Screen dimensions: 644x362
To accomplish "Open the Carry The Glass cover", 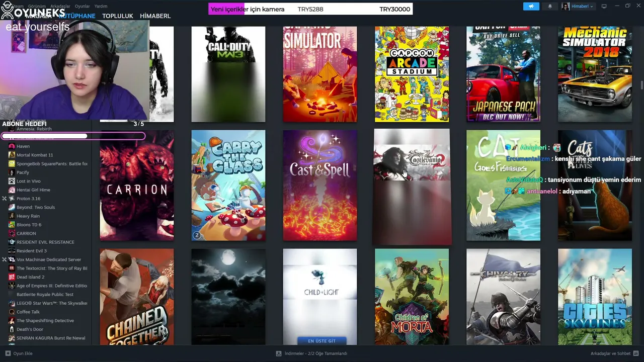I will pos(228,186).
